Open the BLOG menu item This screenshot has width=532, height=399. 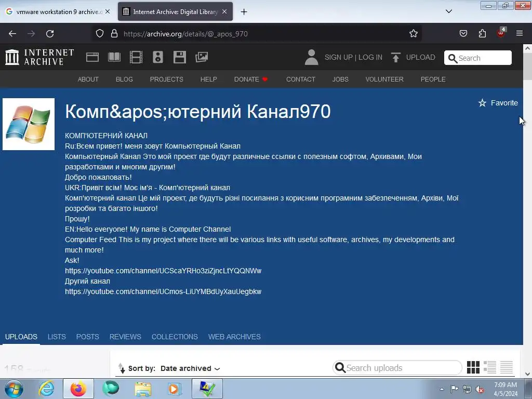click(124, 79)
